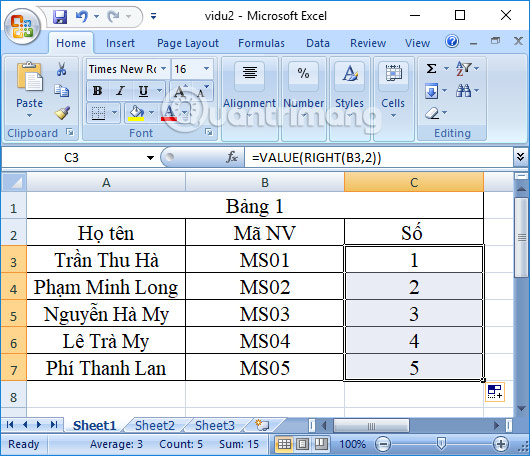This screenshot has width=530, height=456.
Task: Open fill color dropdown arrow
Action: [151, 113]
